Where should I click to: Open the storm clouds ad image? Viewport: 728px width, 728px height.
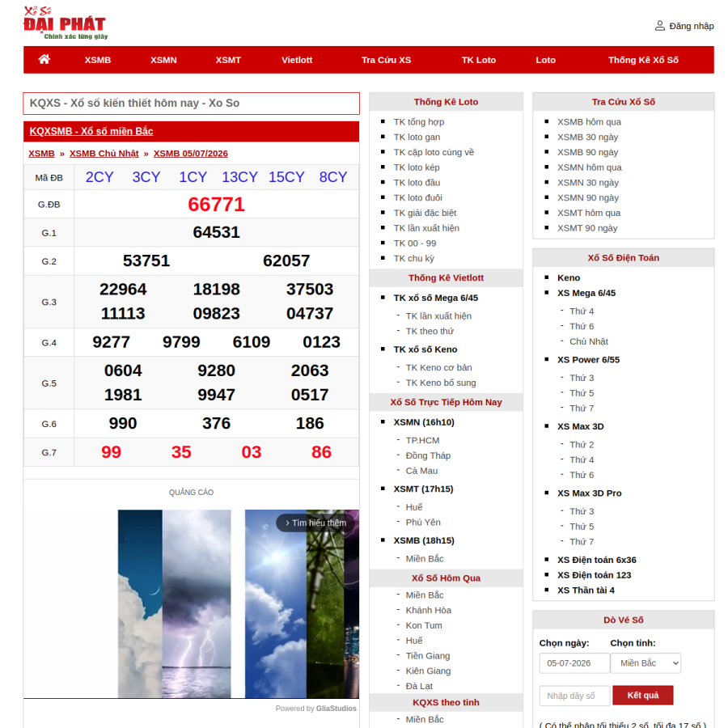(x=197, y=603)
